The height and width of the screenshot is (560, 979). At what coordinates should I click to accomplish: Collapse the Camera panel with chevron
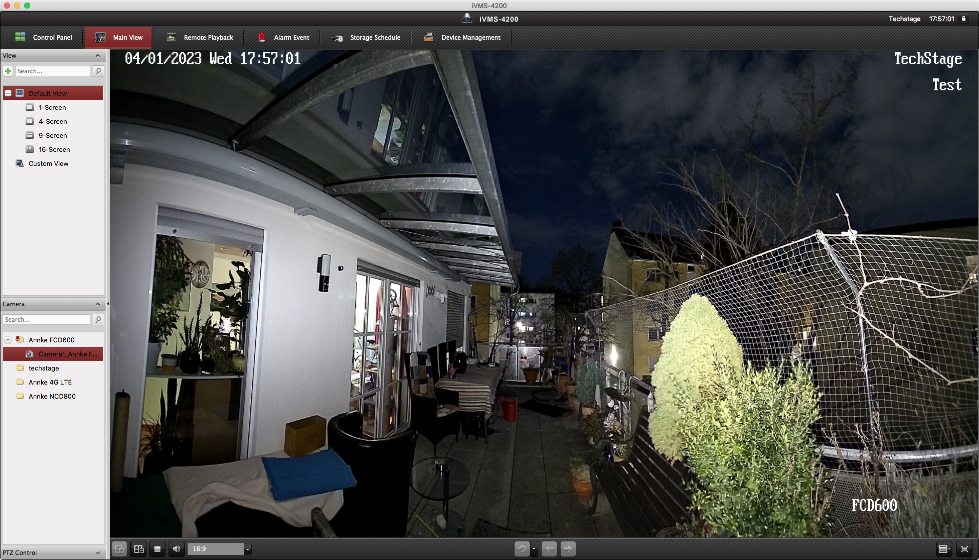(98, 304)
